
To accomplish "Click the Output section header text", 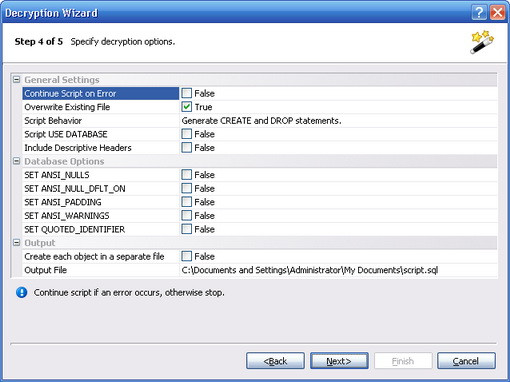I will click(40, 243).
